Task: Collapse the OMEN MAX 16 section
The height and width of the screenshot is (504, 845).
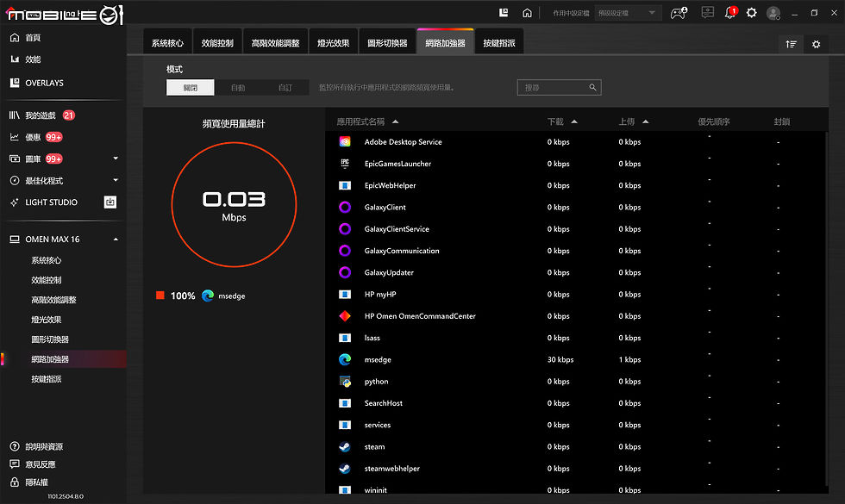Action: click(116, 240)
